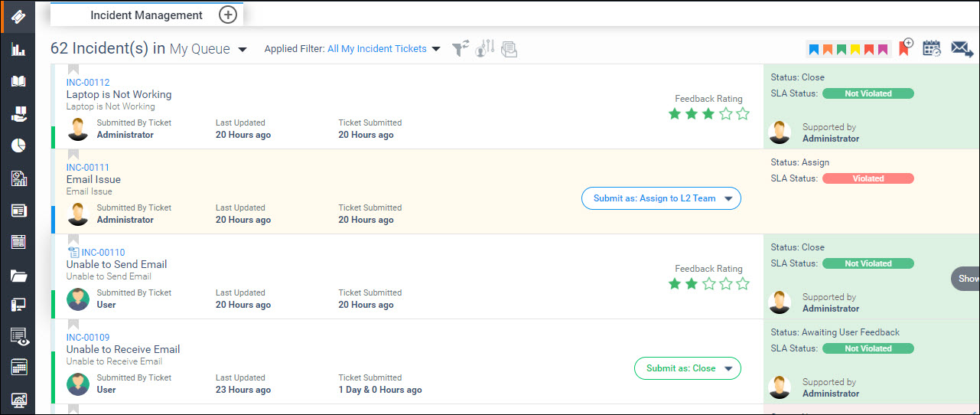This screenshot has width=980, height=415.
Task: Open the All My Incident Tickets filter dropdown
Action: (436, 49)
